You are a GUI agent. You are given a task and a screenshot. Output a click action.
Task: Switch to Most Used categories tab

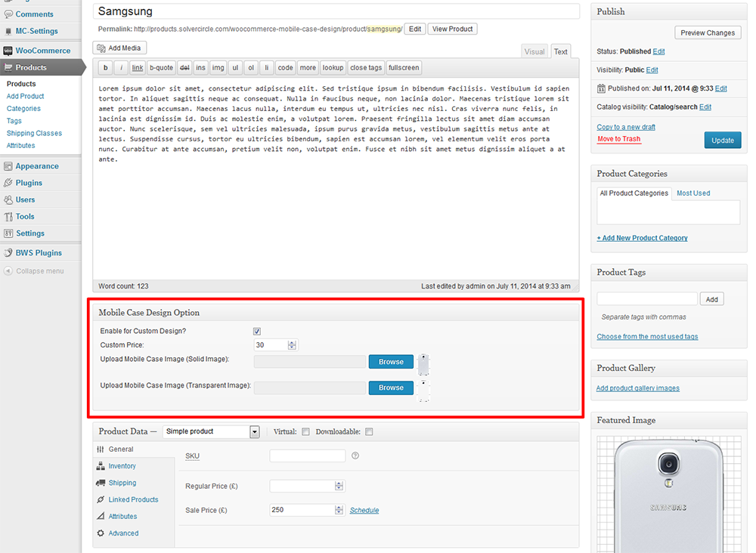pos(692,193)
